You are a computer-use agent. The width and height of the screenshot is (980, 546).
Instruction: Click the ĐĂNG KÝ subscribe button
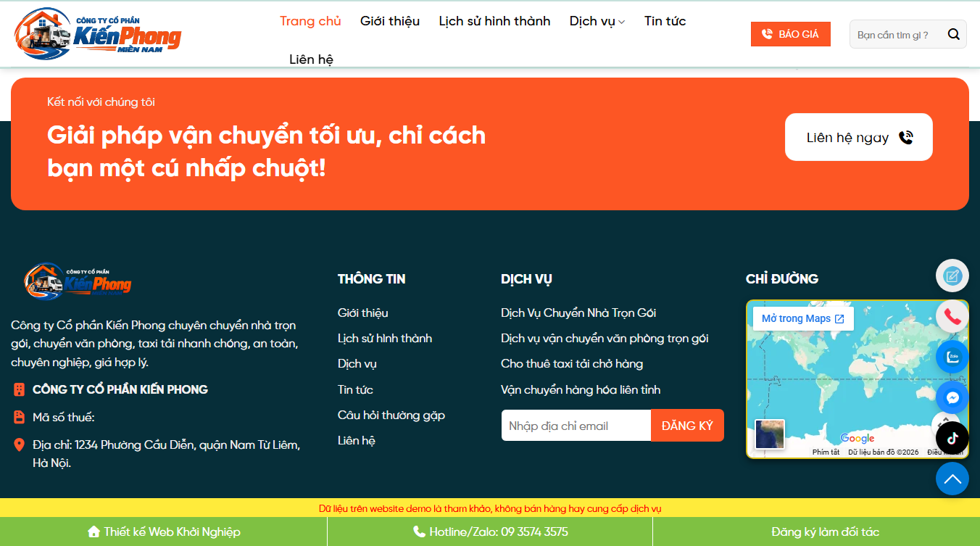coord(687,426)
